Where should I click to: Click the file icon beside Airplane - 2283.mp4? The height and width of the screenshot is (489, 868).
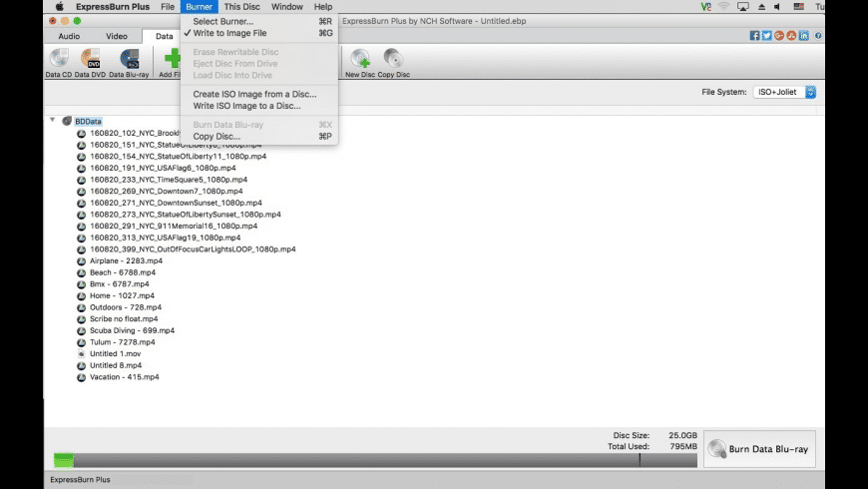pos(81,260)
